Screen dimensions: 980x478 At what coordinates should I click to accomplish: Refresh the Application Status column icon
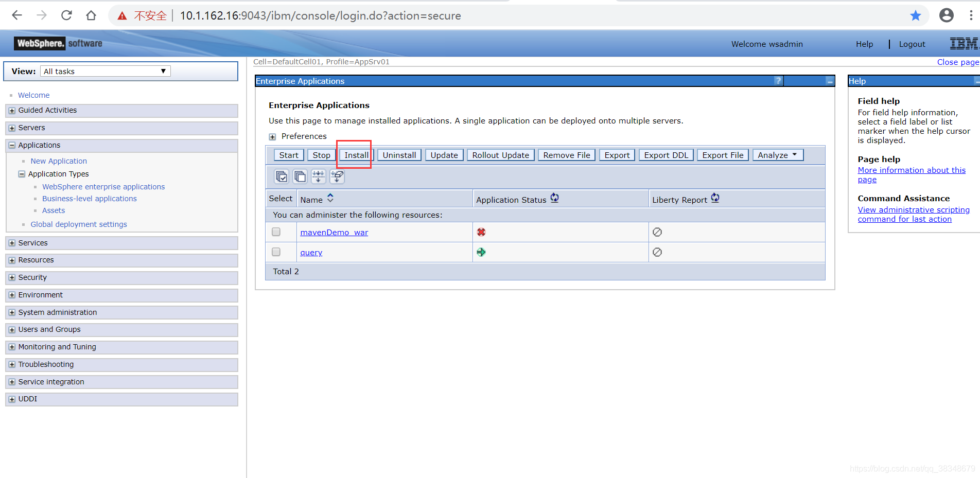tap(554, 198)
